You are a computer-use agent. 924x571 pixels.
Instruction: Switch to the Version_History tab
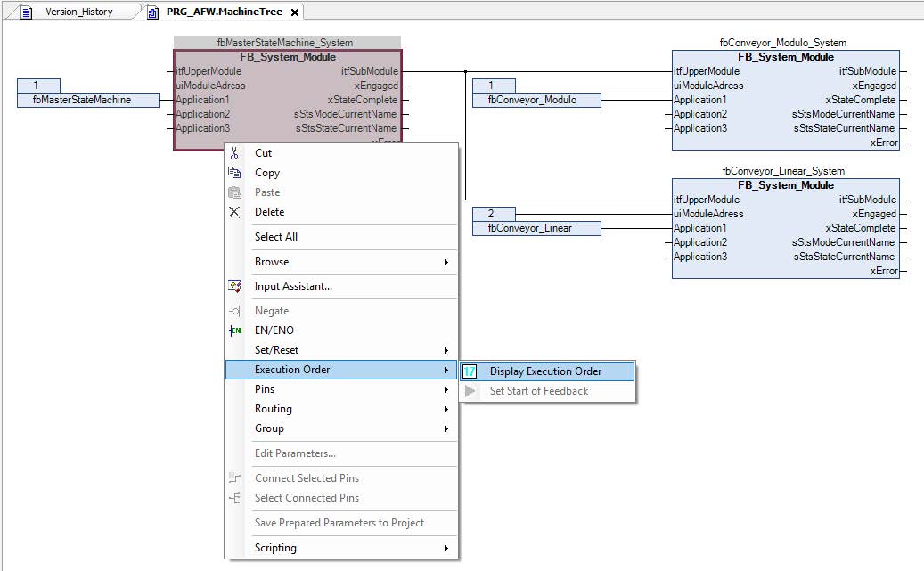[x=78, y=12]
